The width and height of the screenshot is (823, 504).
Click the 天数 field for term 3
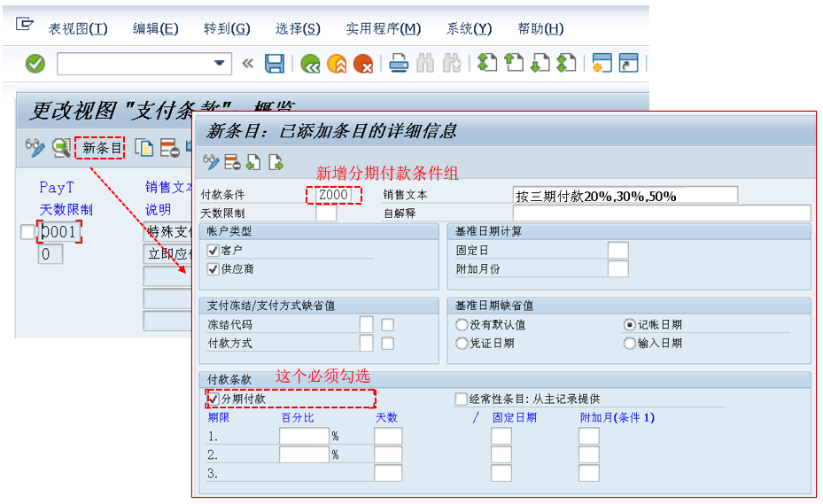point(388,473)
